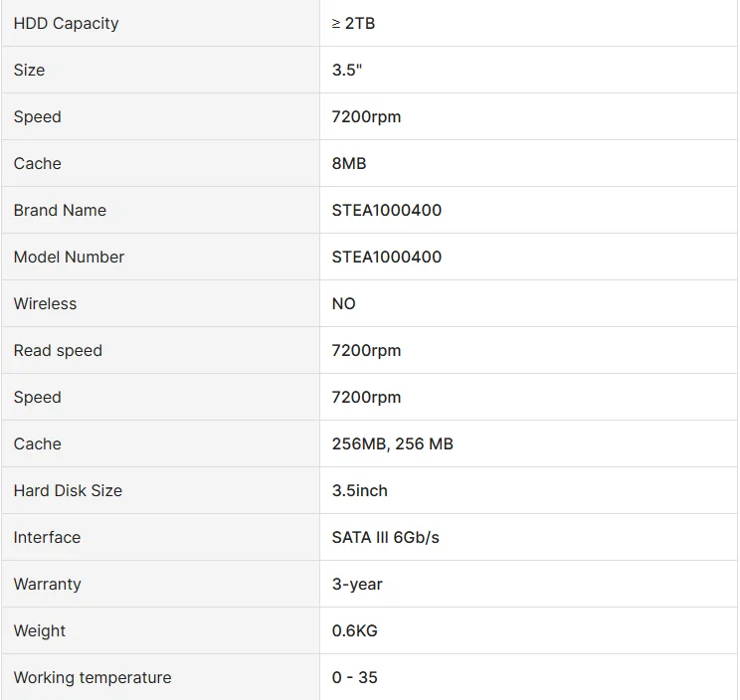The width and height of the screenshot is (740, 700).
Task: Click the Wireless label cell
Action: 45,303
